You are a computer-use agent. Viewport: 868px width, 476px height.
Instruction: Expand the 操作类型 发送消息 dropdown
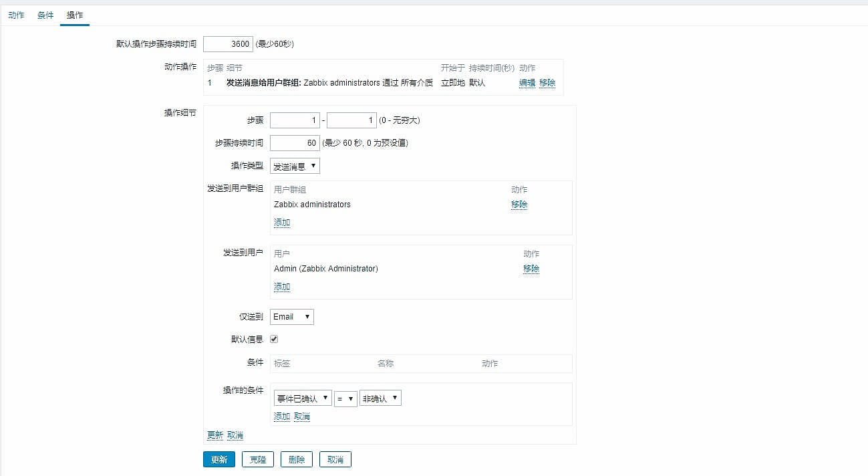[295, 166]
